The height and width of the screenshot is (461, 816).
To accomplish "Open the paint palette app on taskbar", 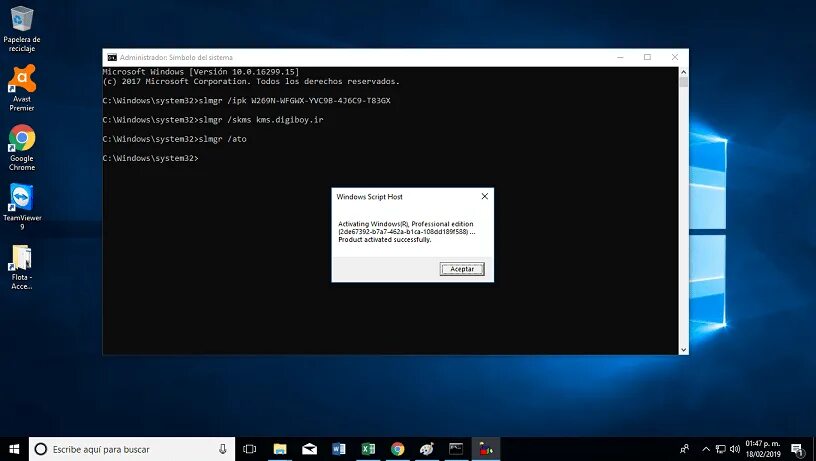I will (x=427, y=449).
